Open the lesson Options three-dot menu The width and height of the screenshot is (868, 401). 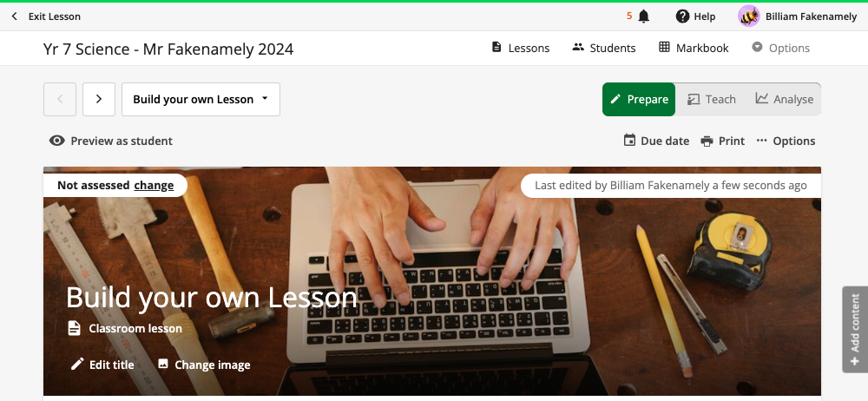coord(786,141)
